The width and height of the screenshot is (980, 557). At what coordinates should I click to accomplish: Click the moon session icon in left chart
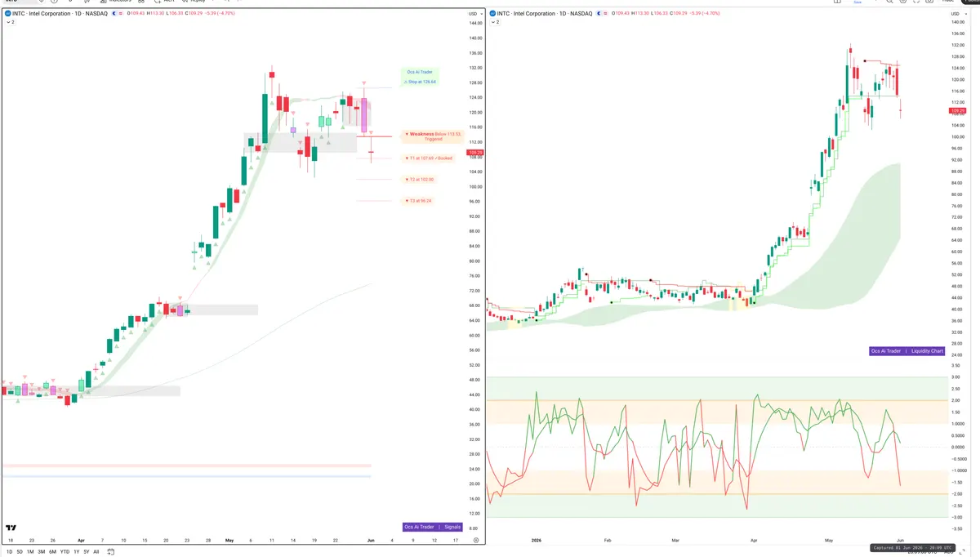tap(114, 13)
